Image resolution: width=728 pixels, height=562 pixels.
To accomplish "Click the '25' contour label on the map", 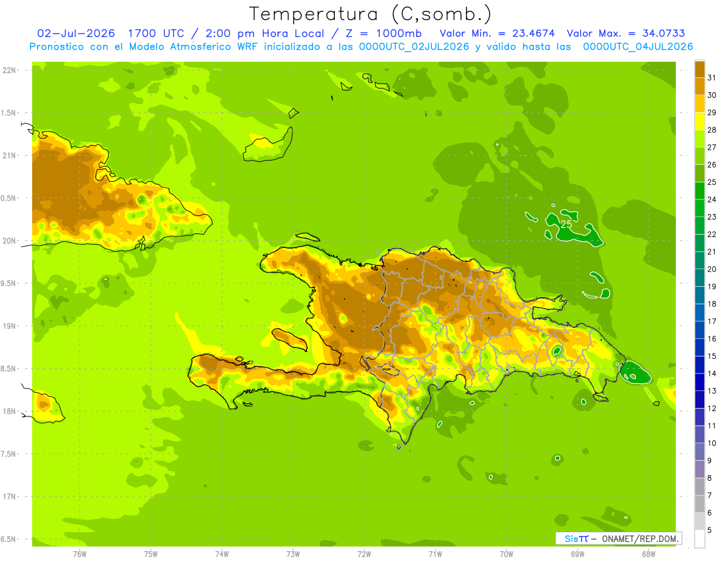I will pyautogui.click(x=566, y=224).
